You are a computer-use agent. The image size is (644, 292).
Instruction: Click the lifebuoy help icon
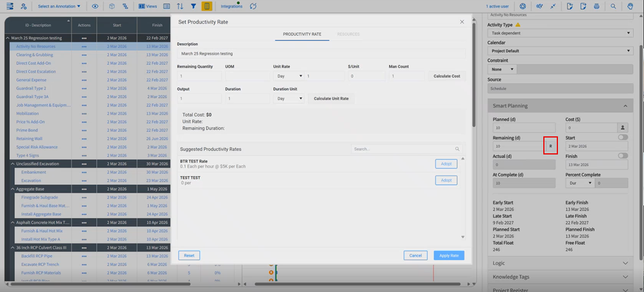click(x=522, y=6)
